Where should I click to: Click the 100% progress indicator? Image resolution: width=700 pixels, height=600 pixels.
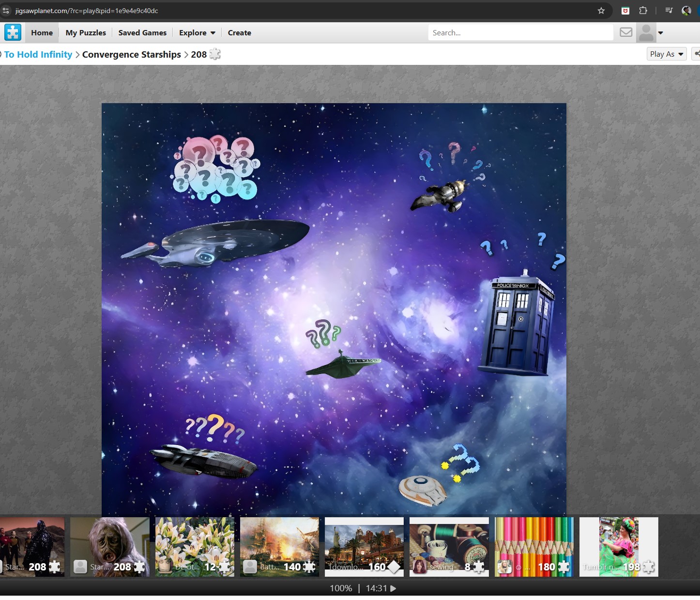point(341,588)
